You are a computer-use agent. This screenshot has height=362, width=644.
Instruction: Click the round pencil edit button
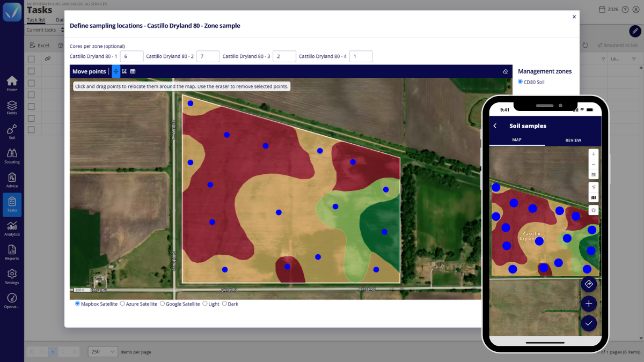coord(635,31)
